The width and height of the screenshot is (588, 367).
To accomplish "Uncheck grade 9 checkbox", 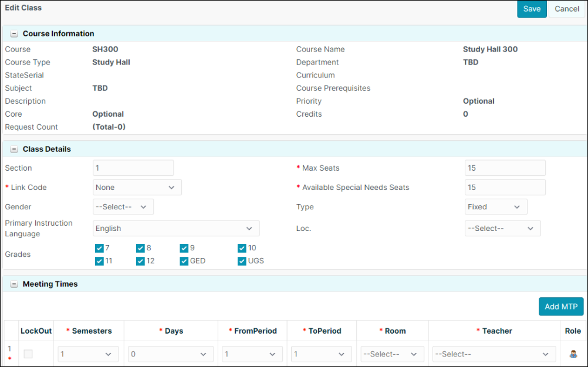I will pyautogui.click(x=184, y=248).
